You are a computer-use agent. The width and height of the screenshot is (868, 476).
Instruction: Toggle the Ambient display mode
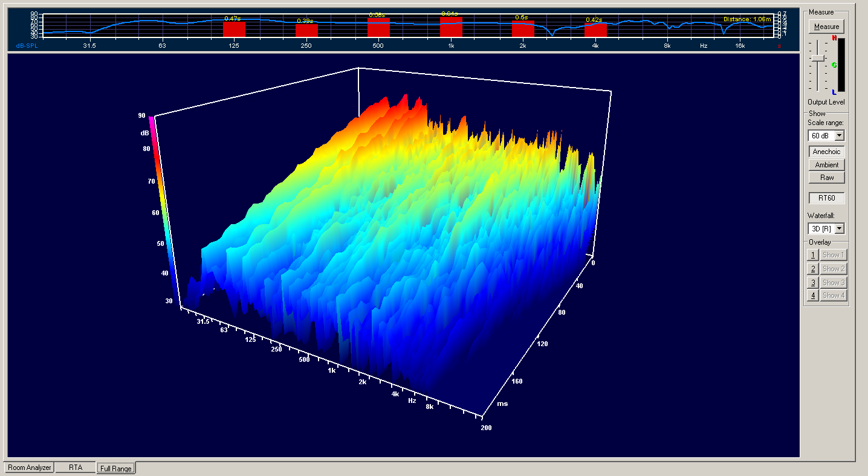click(x=826, y=164)
